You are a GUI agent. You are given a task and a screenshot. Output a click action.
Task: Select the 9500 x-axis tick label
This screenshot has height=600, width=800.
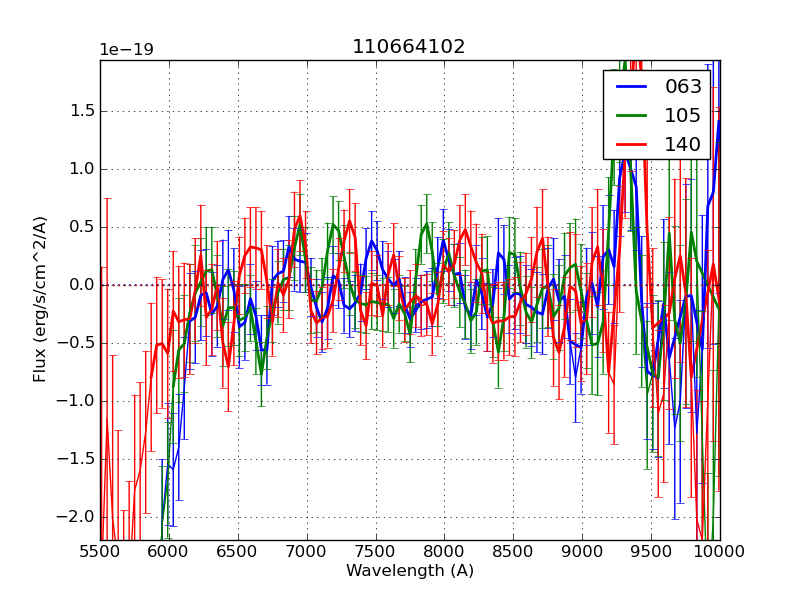coord(651,552)
